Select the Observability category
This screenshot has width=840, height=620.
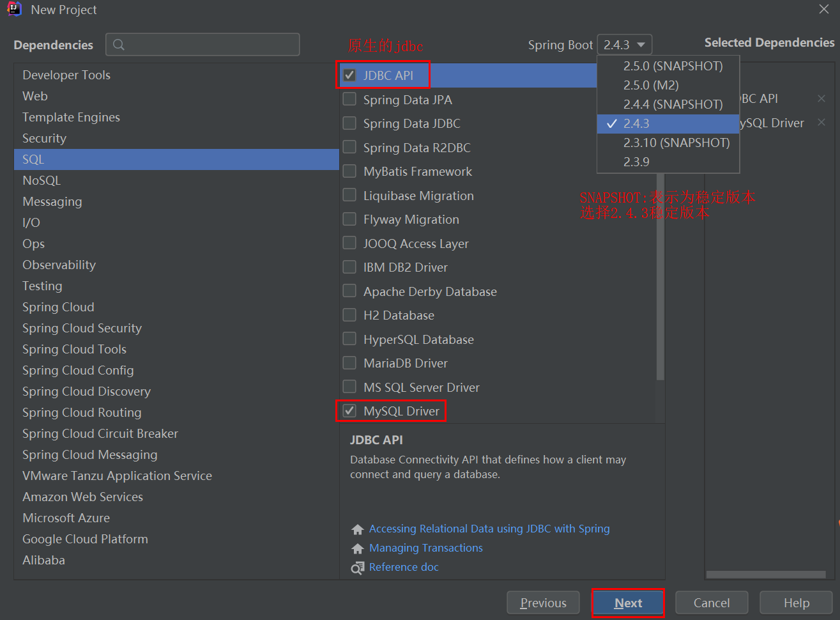[x=176, y=265]
